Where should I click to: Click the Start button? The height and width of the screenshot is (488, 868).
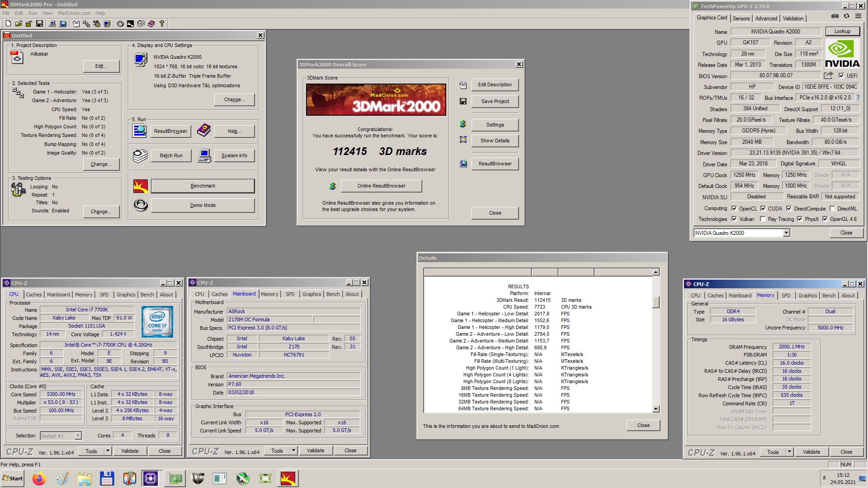13,478
